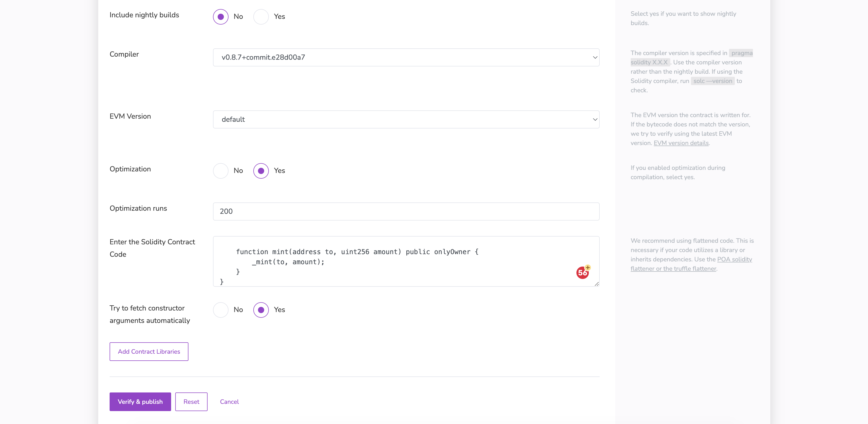Select Yes for Include nightly builds

click(x=261, y=17)
